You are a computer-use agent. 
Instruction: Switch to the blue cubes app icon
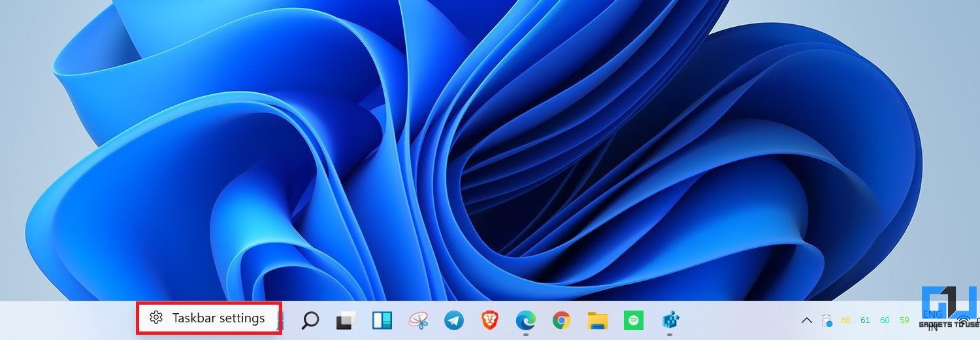670,320
